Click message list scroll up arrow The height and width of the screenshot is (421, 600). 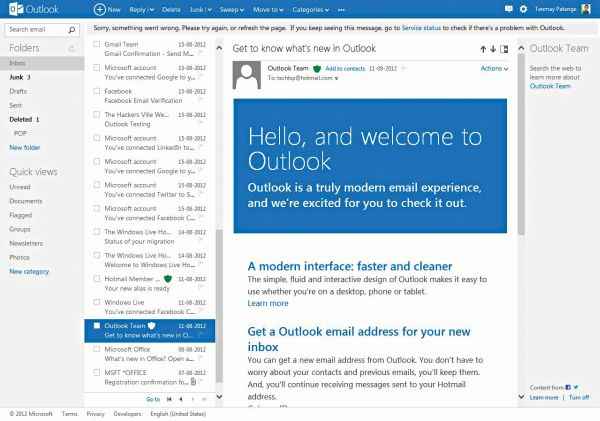(219, 48)
